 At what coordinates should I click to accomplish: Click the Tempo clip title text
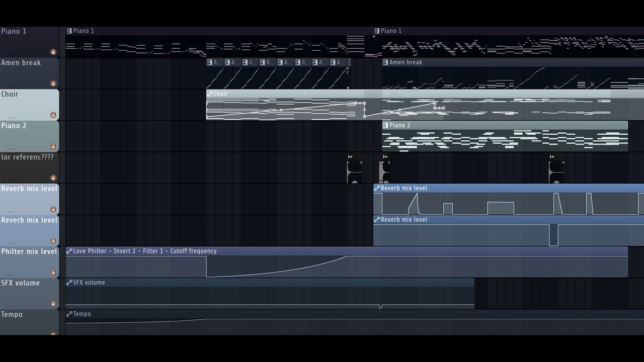[x=82, y=314]
